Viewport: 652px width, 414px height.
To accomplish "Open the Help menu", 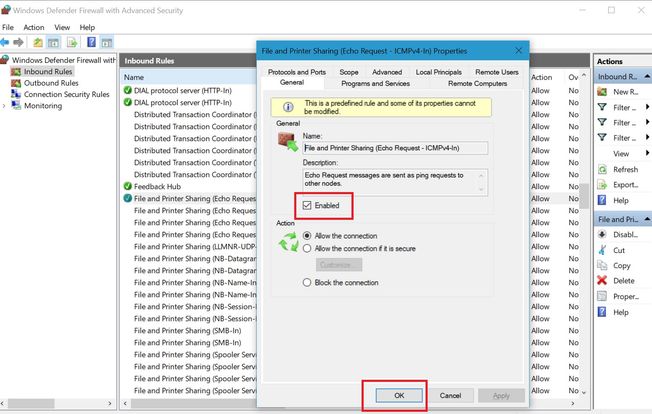I will [87, 27].
